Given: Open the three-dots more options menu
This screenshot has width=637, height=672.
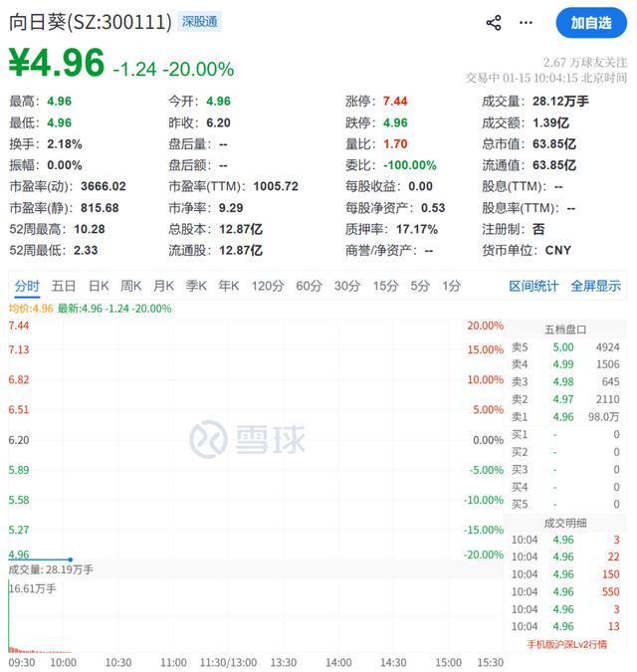Looking at the screenshot, I should 526,23.
